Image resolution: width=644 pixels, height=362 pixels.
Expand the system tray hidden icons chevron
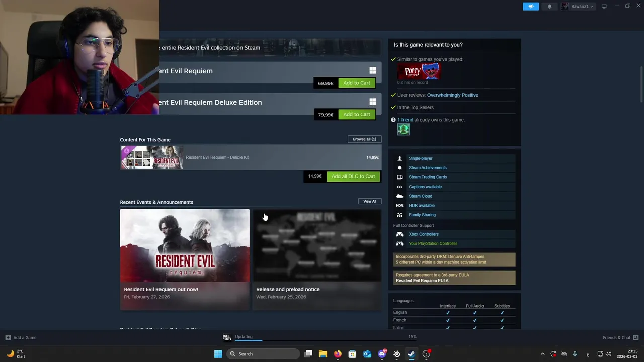[x=542, y=354]
